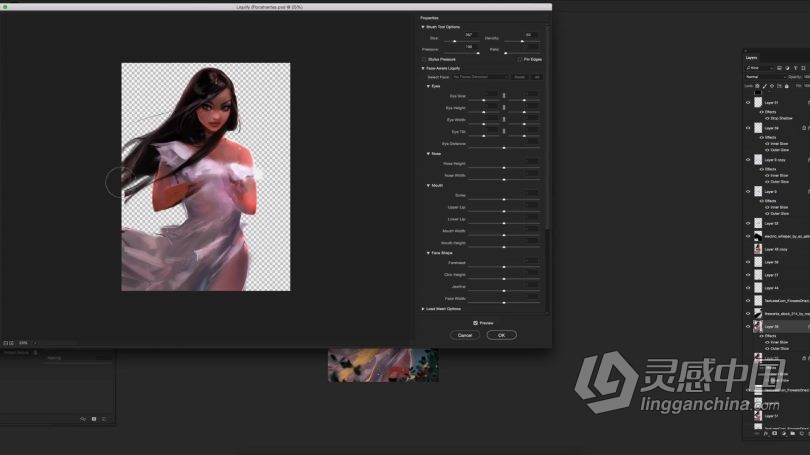Select Layer 5 copy thumbnail
The image size is (810, 455).
pyautogui.click(x=758, y=160)
